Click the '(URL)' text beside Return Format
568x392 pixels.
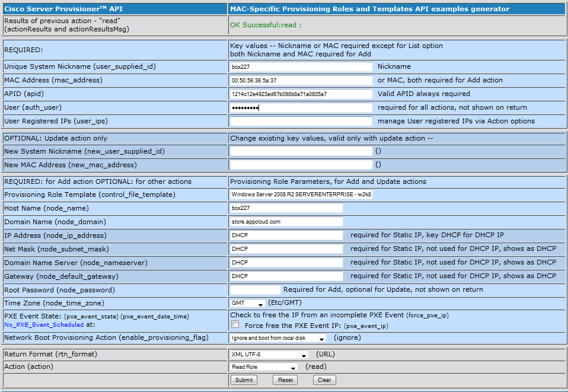[326, 354]
